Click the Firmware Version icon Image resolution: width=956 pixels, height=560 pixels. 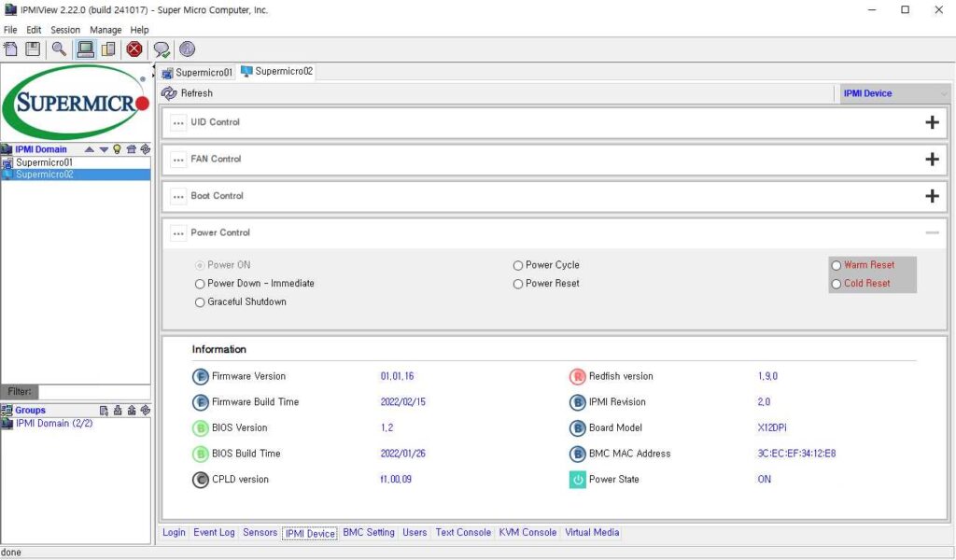coord(201,376)
